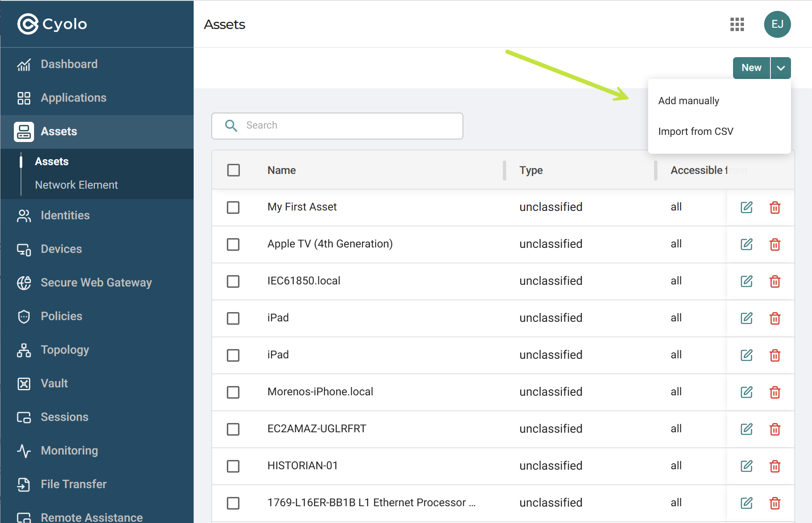
Task: Check the My First Asset checkbox
Action: click(233, 208)
